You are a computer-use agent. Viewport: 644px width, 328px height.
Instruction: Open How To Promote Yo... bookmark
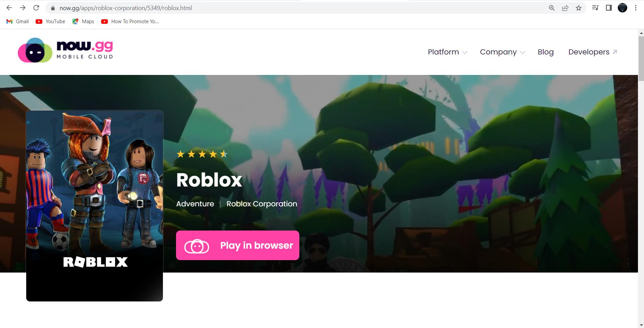tap(130, 22)
